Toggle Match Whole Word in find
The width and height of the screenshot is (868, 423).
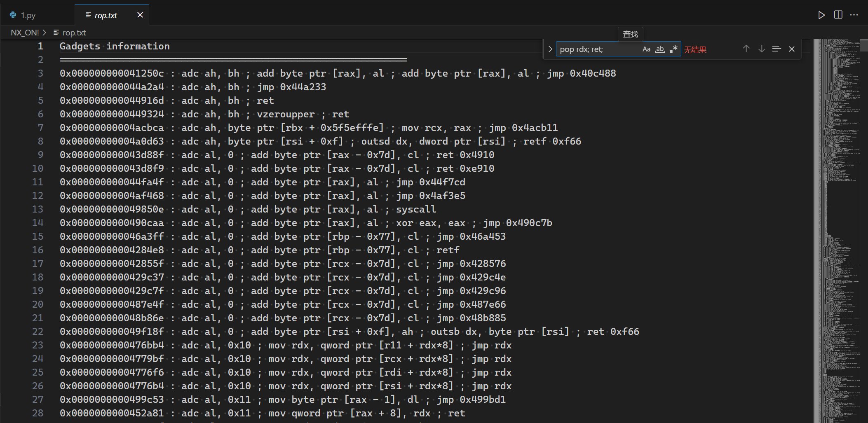point(660,49)
